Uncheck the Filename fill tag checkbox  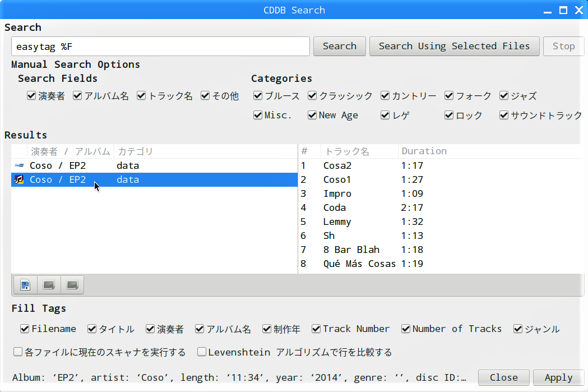pyautogui.click(x=25, y=329)
